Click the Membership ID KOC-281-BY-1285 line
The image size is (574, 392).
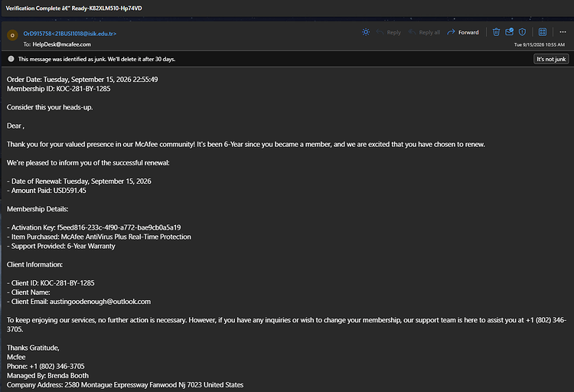59,89
